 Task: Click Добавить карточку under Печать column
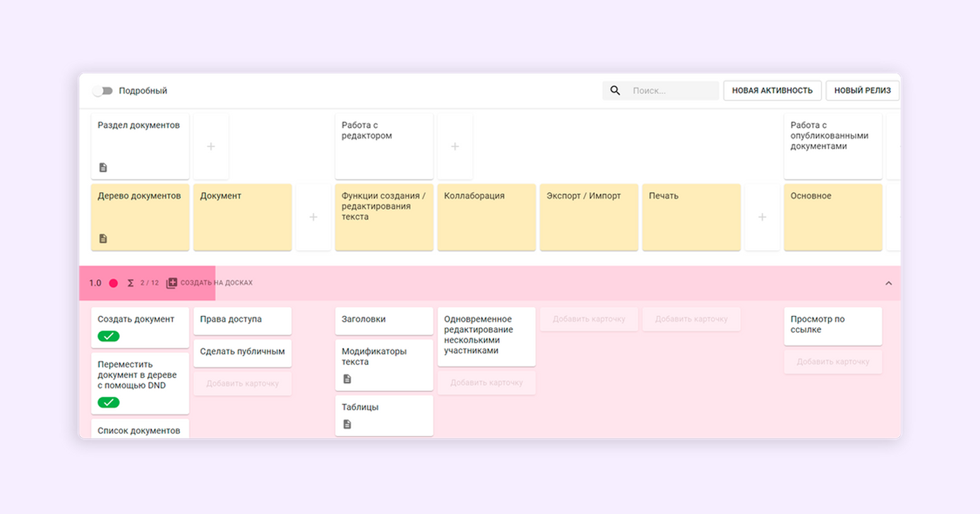tap(691, 319)
